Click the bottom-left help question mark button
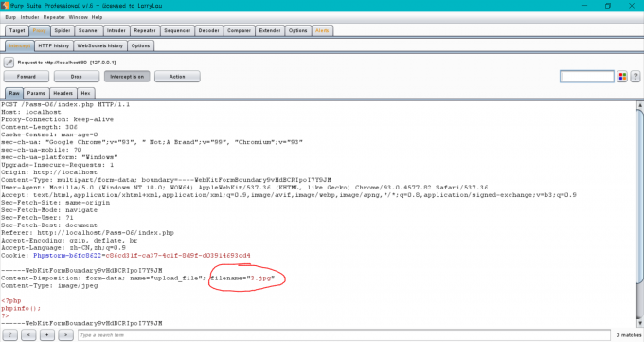 pos(9,335)
